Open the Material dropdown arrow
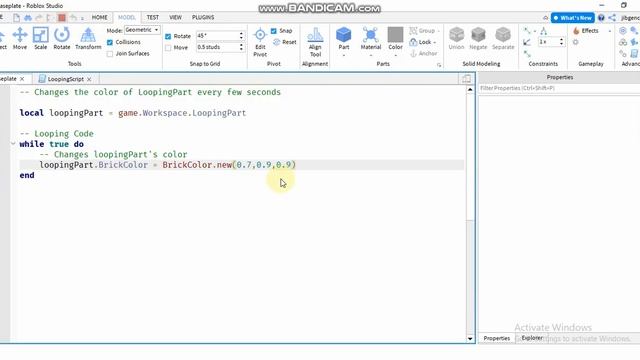The image size is (640, 360). coord(371,55)
